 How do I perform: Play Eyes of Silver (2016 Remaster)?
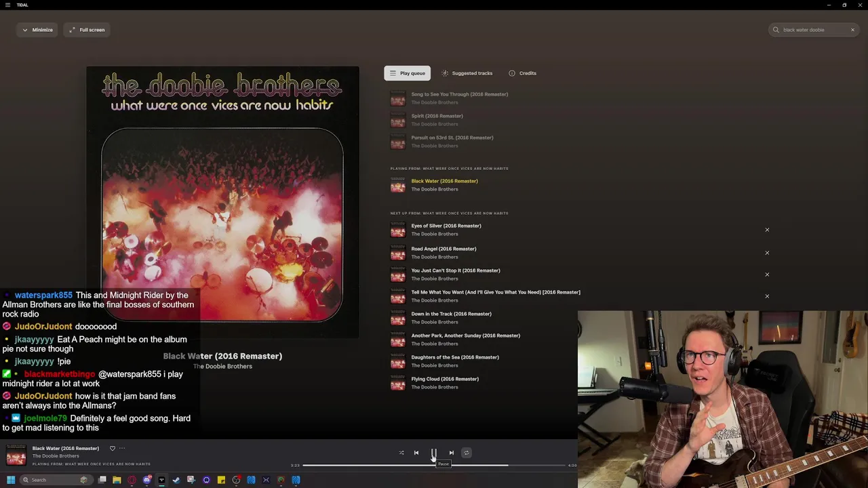446,226
